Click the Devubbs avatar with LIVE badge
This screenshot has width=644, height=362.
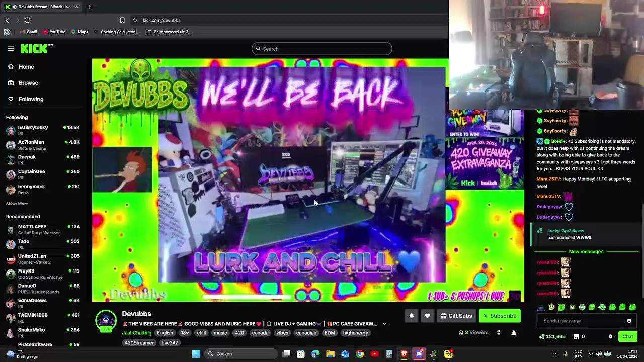[106, 321]
